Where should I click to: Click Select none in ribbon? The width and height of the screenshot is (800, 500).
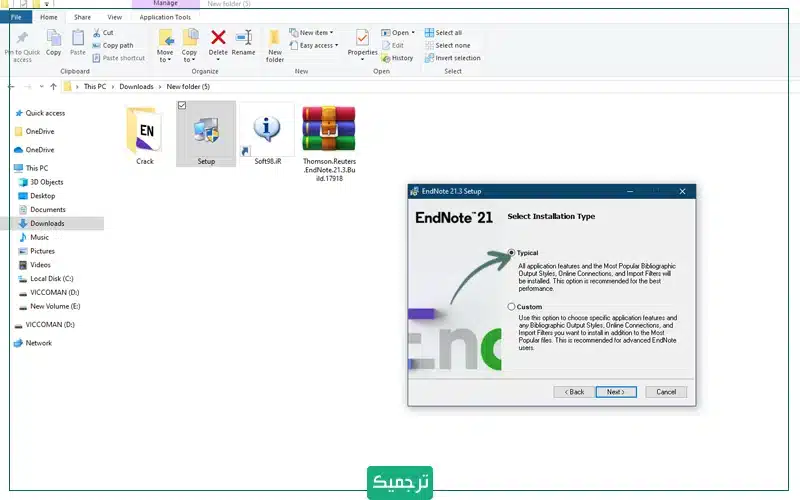pos(447,45)
